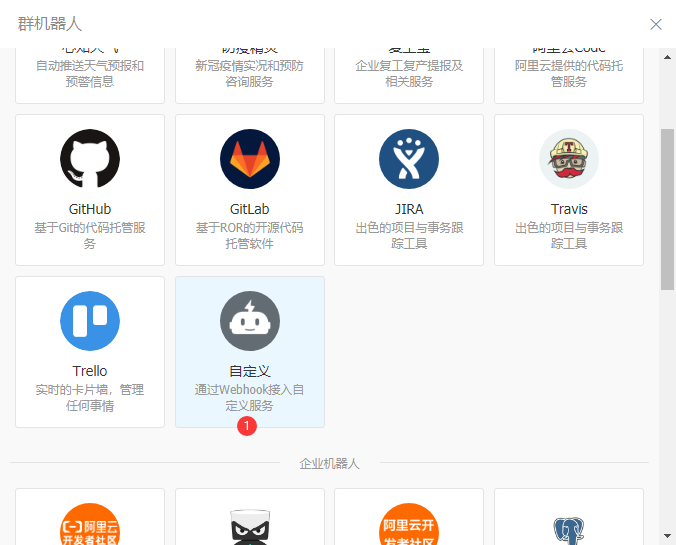The height and width of the screenshot is (545, 676).
Task: Click the Travis card title
Action: [569, 209]
